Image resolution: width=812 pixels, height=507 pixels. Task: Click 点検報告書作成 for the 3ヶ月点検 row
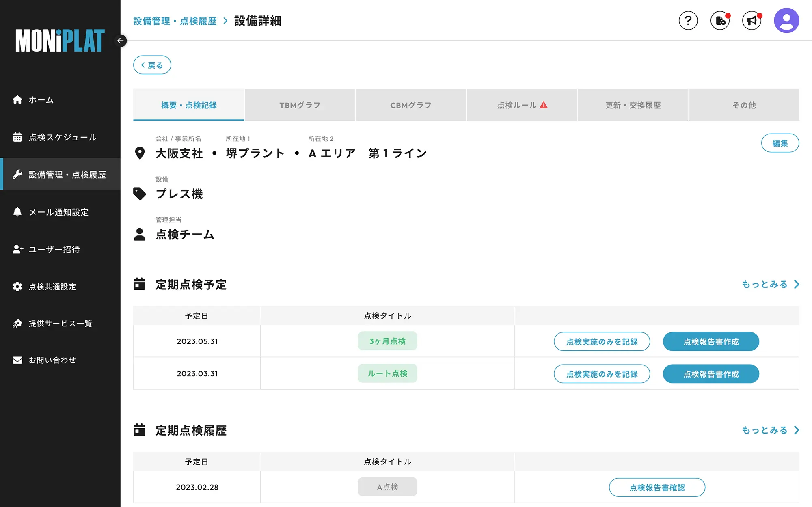711,341
